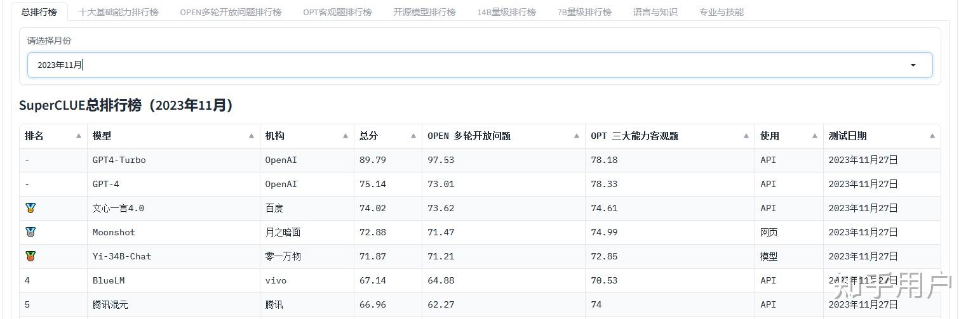Select the OPT客观题排行榜 tab

pyautogui.click(x=337, y=11)
